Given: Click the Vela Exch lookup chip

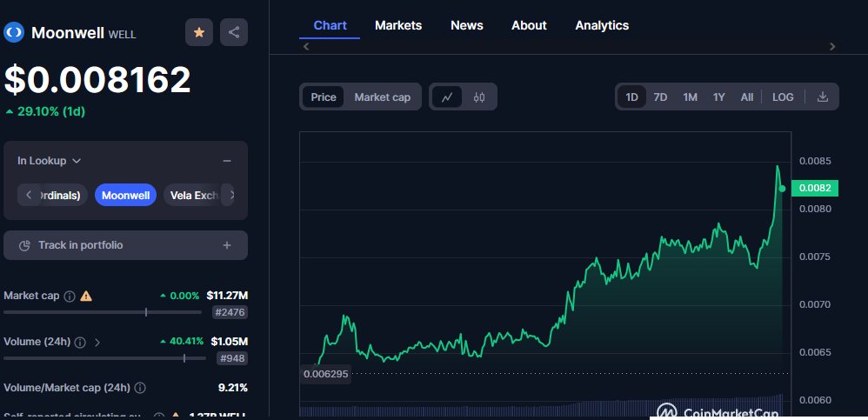Looking at the screenshot, I should tap(194, 196).
